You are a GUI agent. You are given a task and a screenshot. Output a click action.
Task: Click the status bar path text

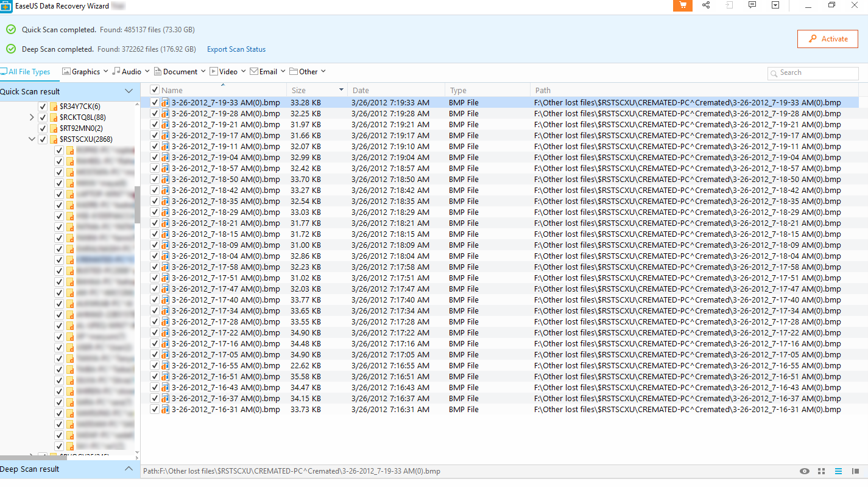[x=291, y=471]
